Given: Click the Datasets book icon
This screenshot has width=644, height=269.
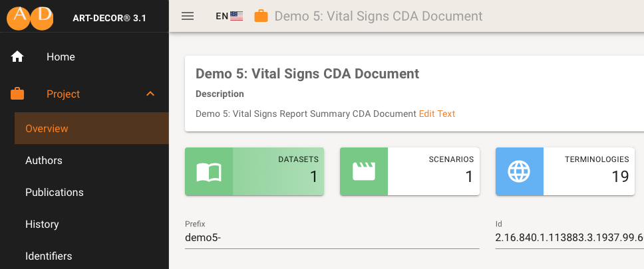Looking at the screenshot, I should coord(209,172).
